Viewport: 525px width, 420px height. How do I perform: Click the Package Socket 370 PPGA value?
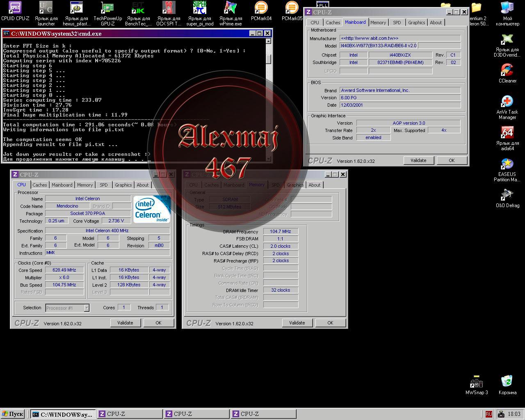click(x=88, y=213)
